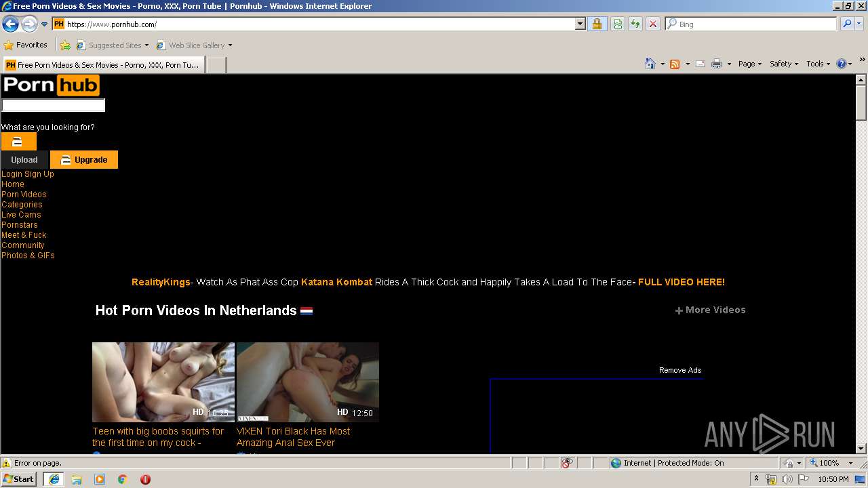Click the zoom level 100% button
The width and height of the screenshot is (868, 488).
click(824, 463)
